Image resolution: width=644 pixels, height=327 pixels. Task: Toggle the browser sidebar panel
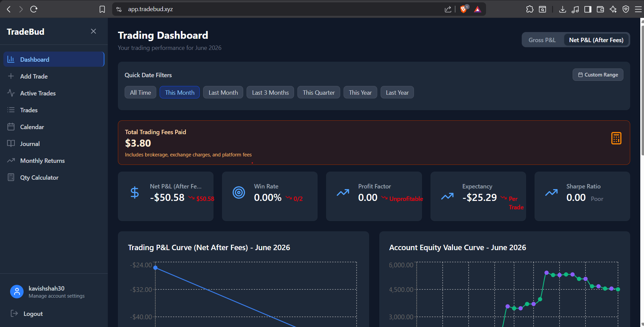click(x=588, y=9)
